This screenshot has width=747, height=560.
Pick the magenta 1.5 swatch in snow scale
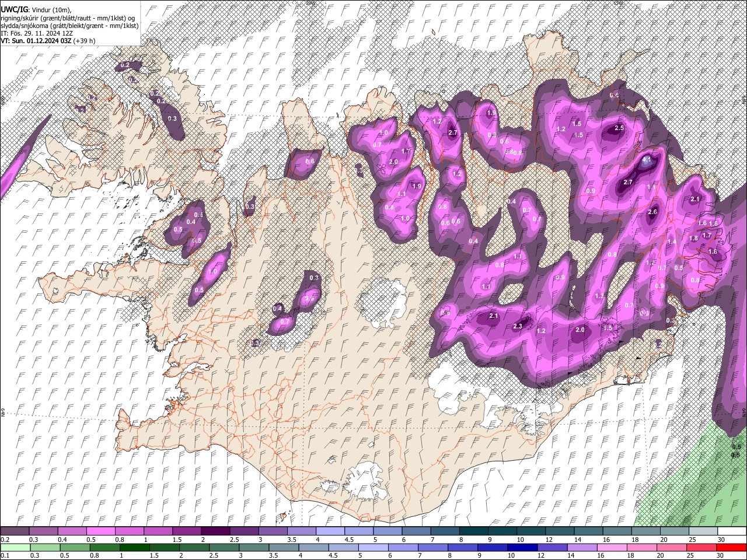pos(186,531)
